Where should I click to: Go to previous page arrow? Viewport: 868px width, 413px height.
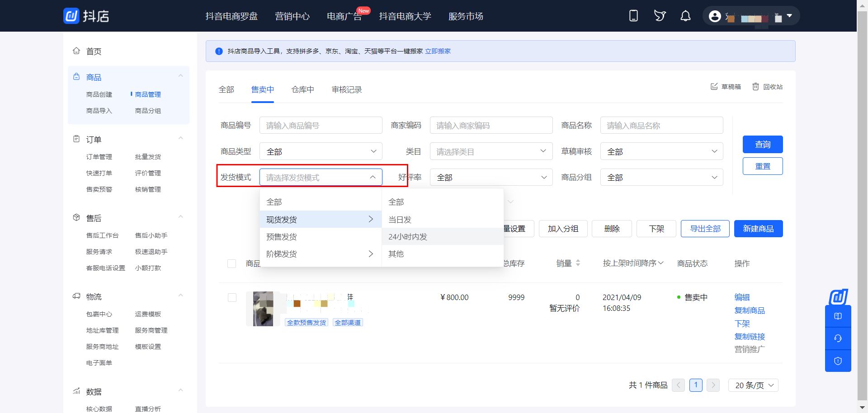[x=678, y=385]
